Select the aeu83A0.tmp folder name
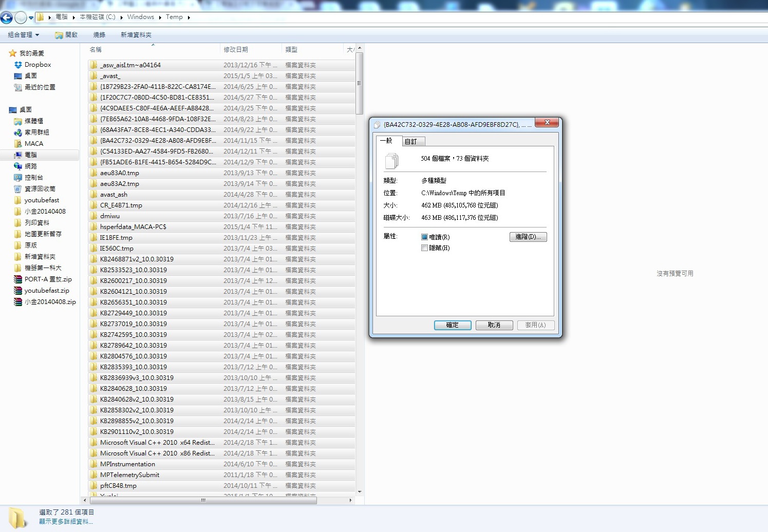 120,173
